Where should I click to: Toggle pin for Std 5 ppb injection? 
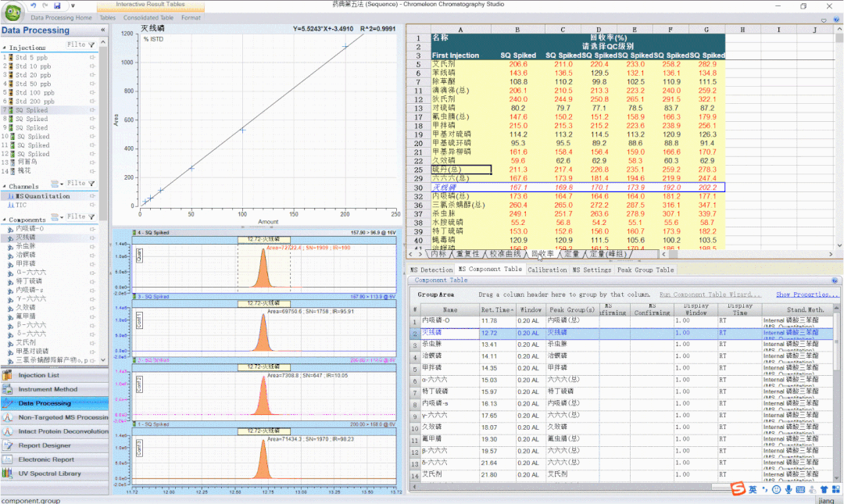pos(93,58)
